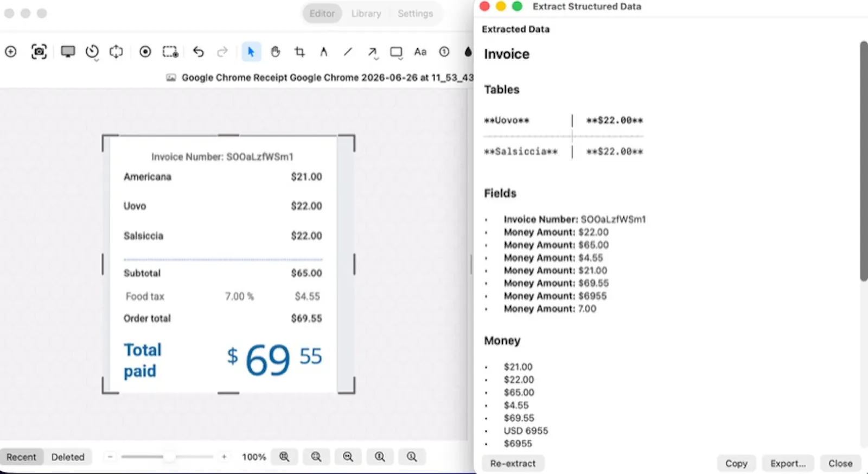The width and height of the screenshot is (868, 474).
Task: Select the numbered counter badge tool
Action: [x=444, y=52]
